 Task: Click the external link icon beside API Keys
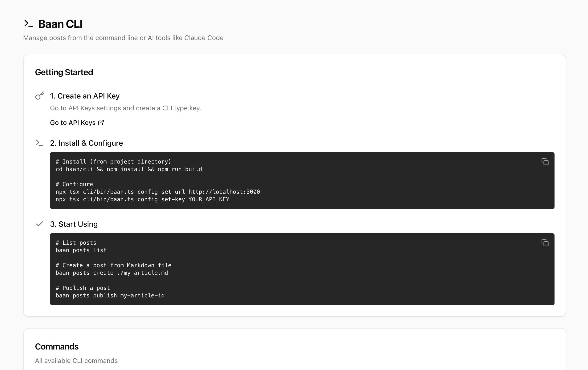click(101, 123)
